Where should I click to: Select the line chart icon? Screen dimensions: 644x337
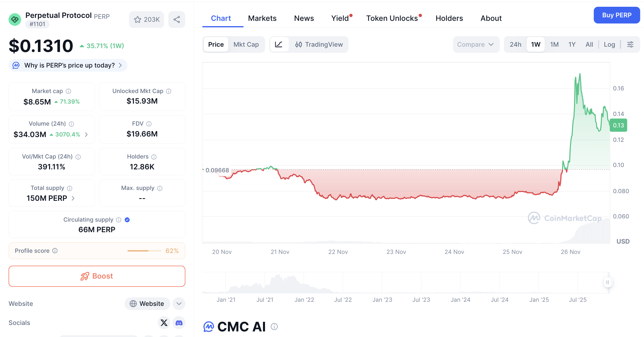pyautogui.click(x=279, y=44)
